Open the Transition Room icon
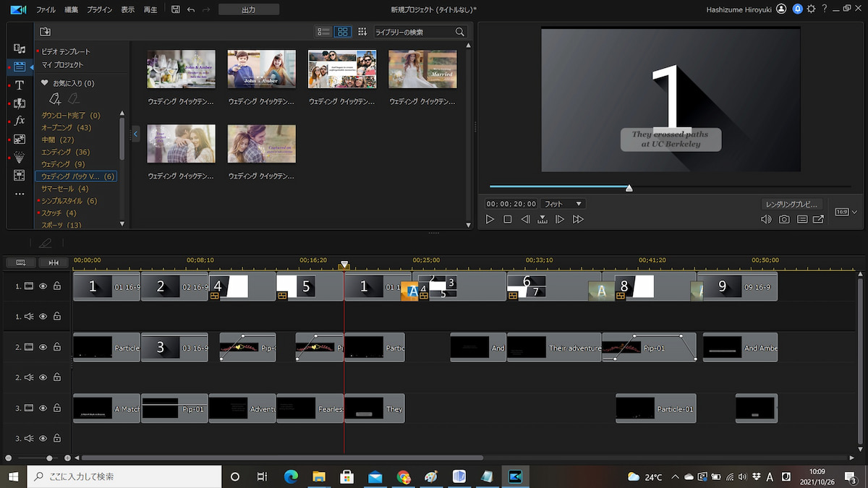The image size is (868, 488). click(20, 103)
